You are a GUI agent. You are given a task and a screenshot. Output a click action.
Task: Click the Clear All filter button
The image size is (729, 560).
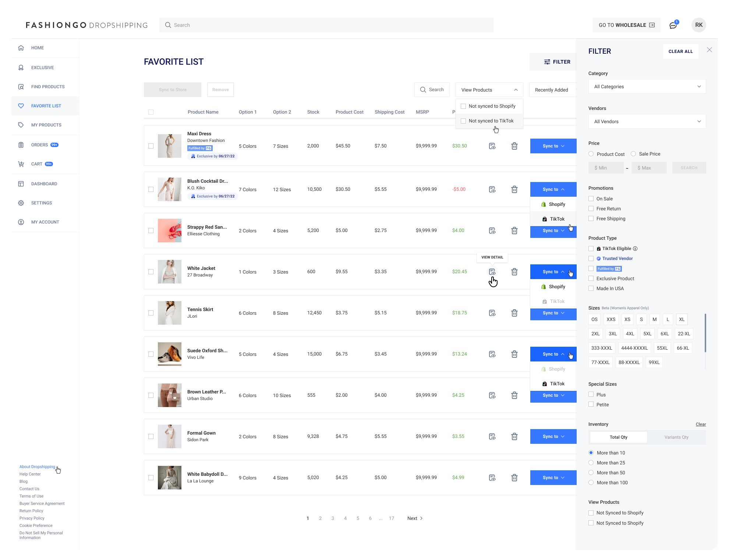680,51
